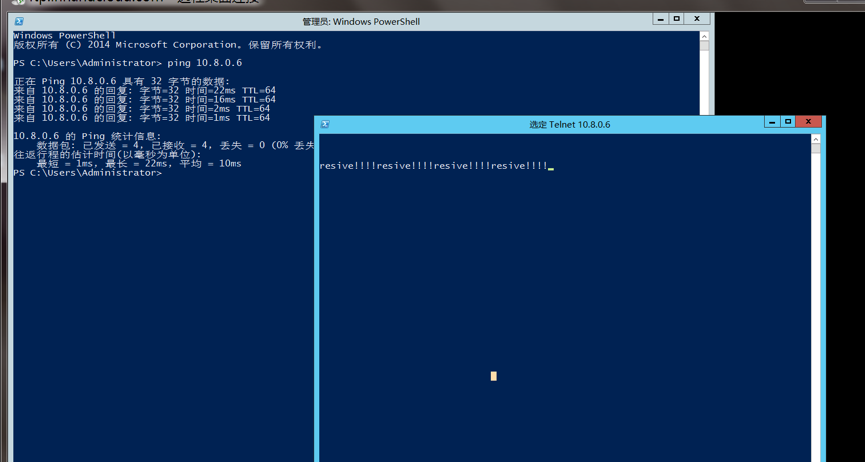Click the 'resive!!!!' output text in Telnet
Viewport: 865px width, 462px height.
coord(433,166)
